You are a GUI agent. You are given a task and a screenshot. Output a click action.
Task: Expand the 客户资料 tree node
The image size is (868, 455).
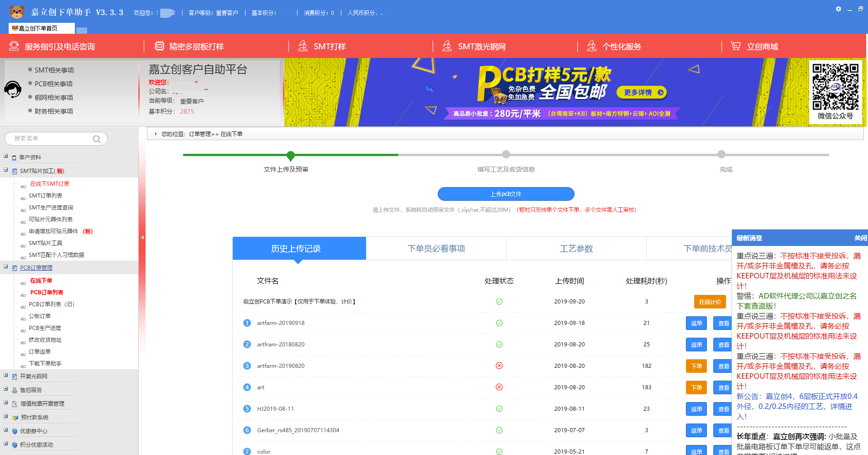[x=5, y=156]
